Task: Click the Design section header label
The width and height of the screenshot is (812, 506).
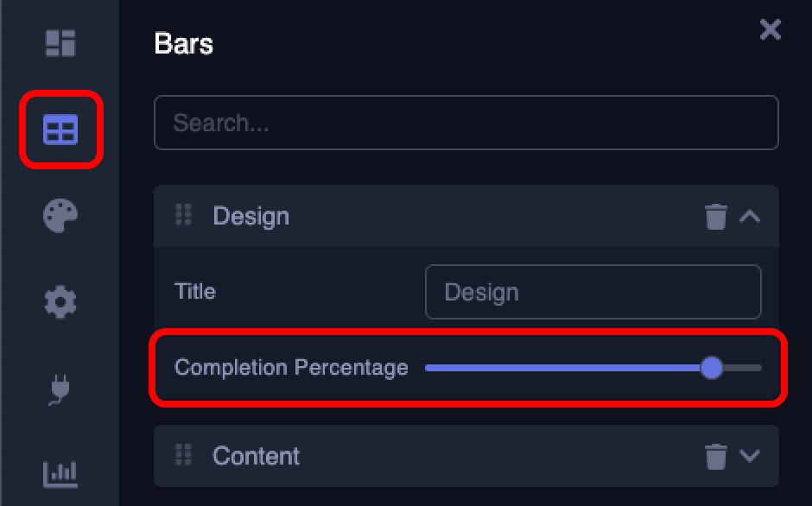Action: 251,216
